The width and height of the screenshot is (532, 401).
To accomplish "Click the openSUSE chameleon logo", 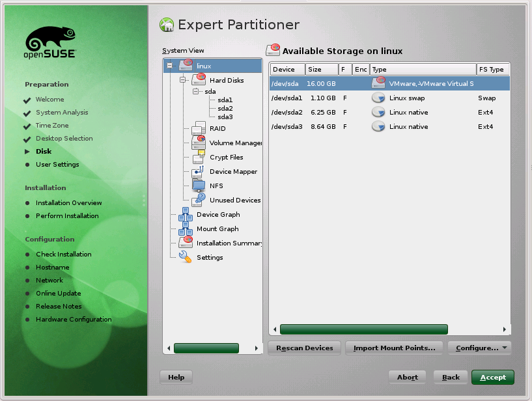I will pyautogui.click(x=50, y=42).
